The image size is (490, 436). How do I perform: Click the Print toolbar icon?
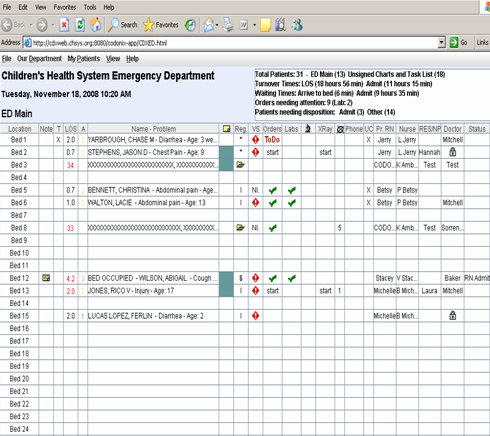click(x=228, y=25)
